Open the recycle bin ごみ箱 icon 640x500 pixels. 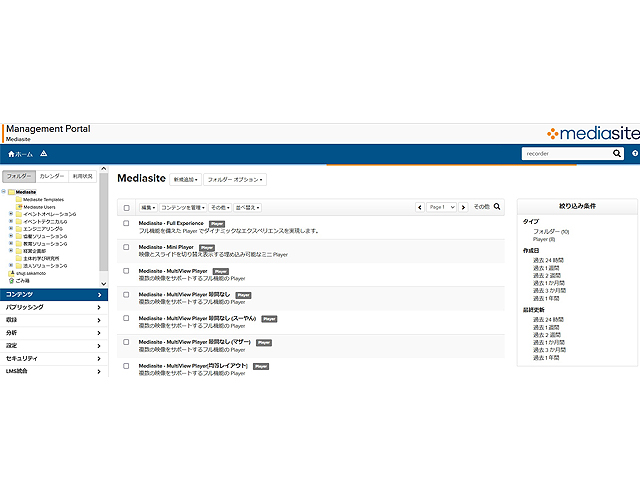click(x=11, y=280)
